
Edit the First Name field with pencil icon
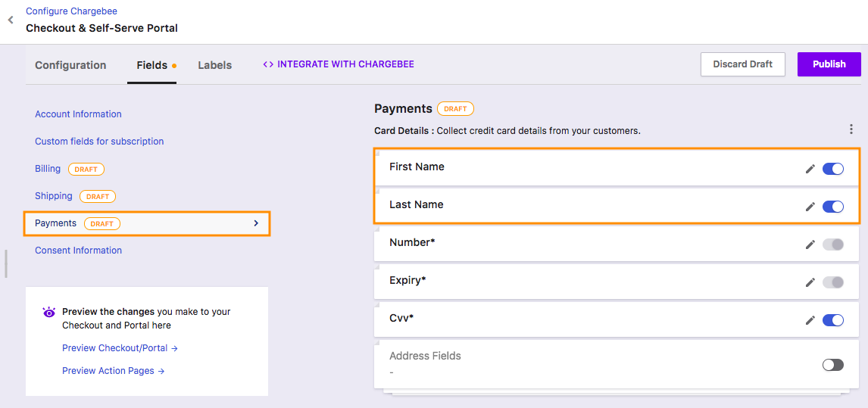810,169
